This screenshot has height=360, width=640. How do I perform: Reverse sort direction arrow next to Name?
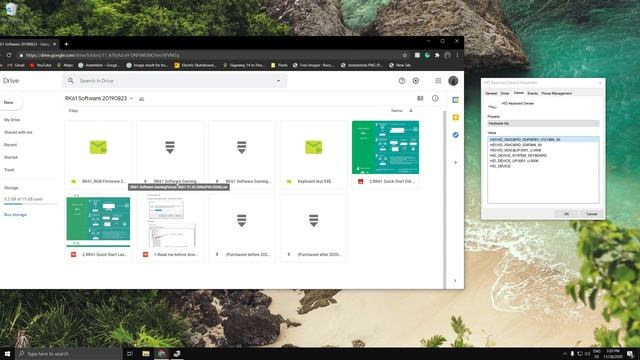(411, 111)
